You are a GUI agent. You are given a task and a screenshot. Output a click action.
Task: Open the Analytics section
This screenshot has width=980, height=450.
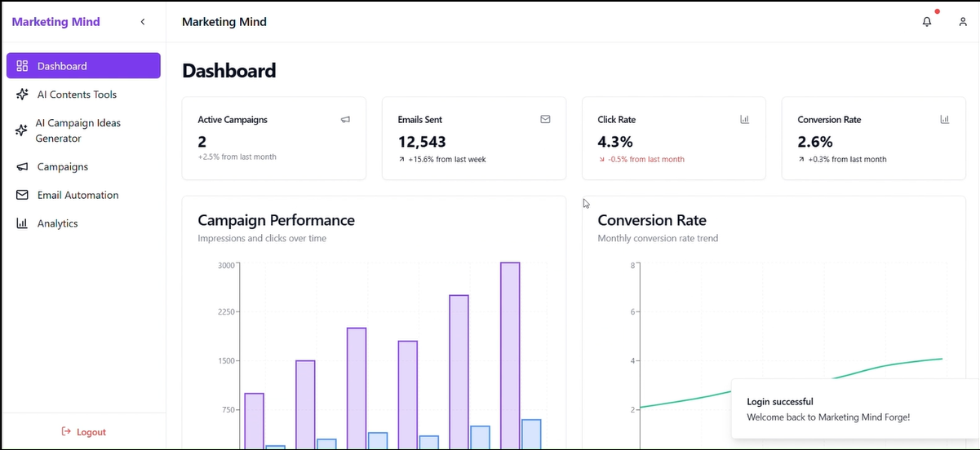pyautogui.click(x=57, y=223)
